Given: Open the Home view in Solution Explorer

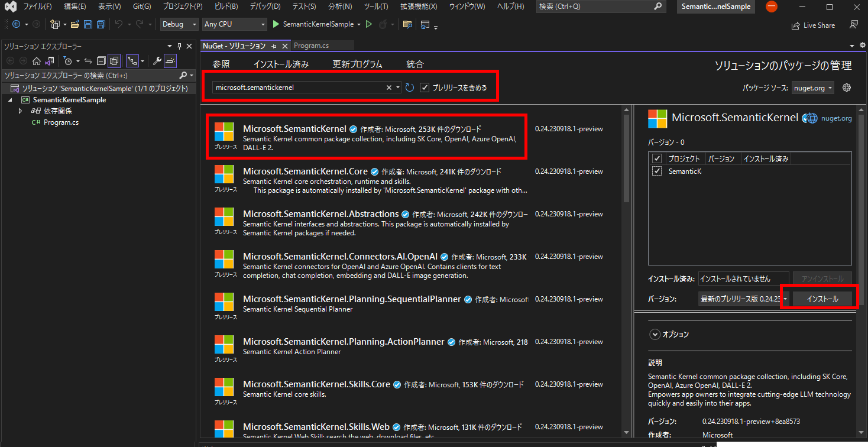Looking at the screenshot, I should pos(36,61).
